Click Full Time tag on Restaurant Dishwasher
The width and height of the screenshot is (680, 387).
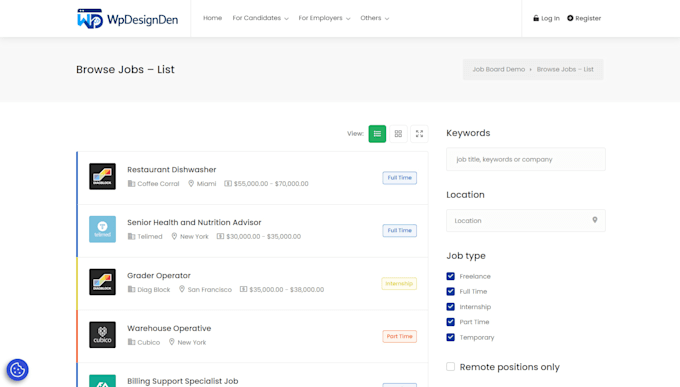tap(399, 178)
